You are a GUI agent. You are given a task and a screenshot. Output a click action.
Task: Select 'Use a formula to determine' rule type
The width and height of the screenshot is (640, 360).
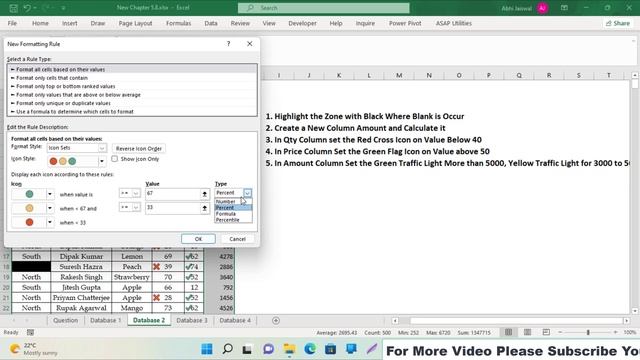[x=132, y=111]
